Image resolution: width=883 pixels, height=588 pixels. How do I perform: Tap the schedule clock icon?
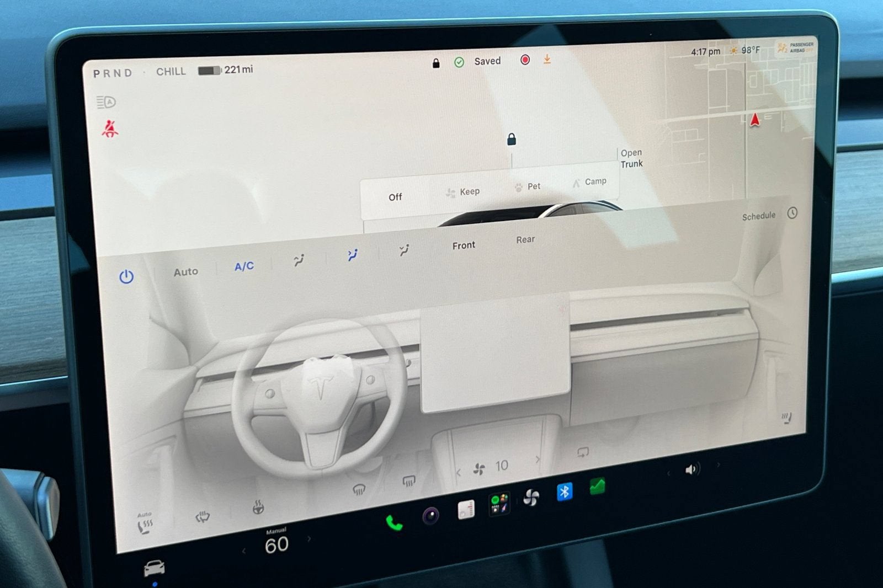click(x=792, y=213)
